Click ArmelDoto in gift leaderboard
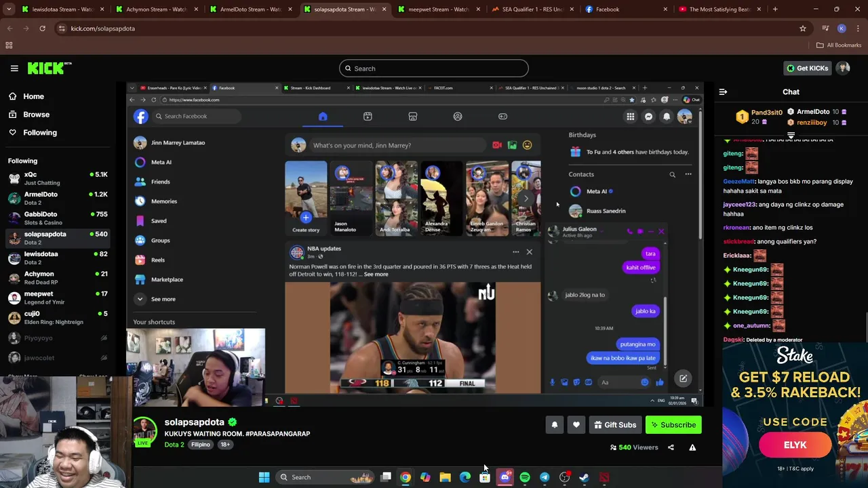 point(812,112)
